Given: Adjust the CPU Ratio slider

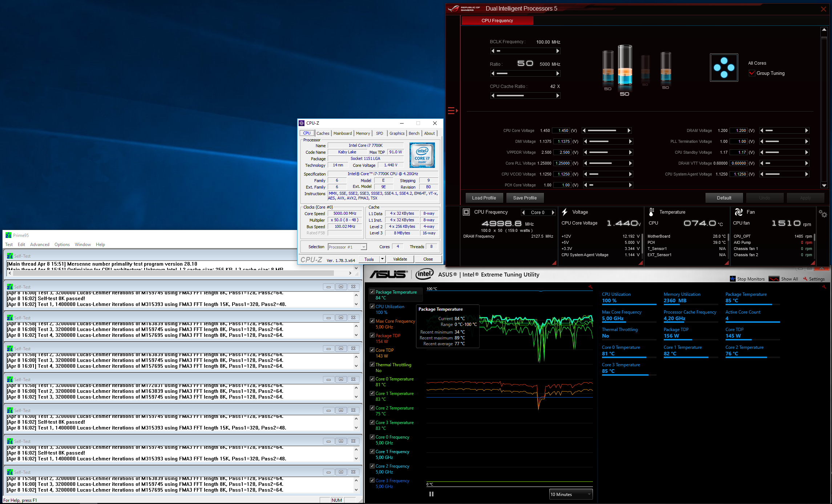Looking at the screenshot, I should point(525,73).
